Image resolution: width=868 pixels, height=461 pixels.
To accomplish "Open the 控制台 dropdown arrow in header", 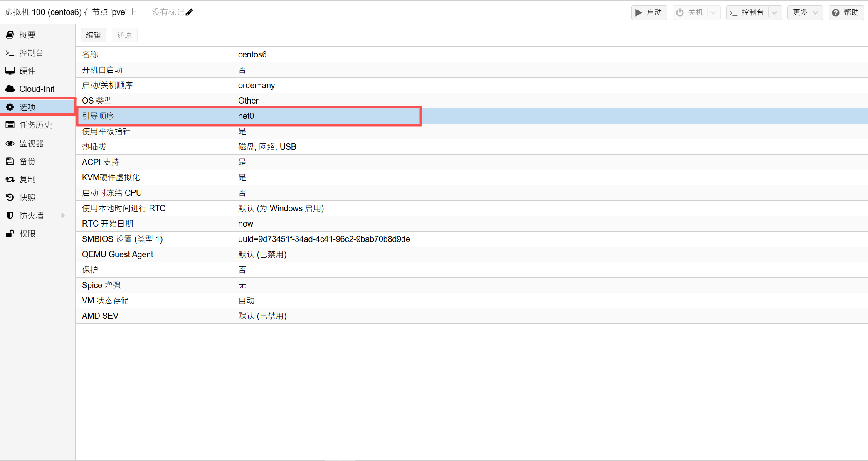I will coord(774,12).
